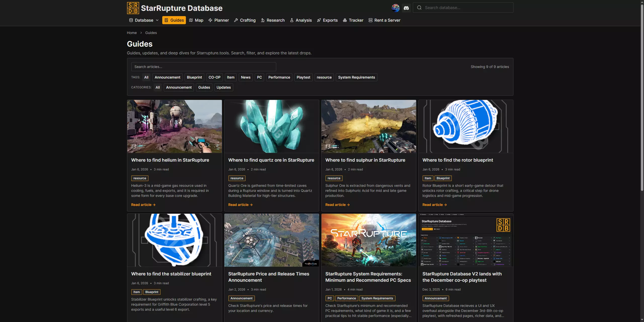Toggle the CO-OP tag filter
Screen dimensions: 644x322
(x=214, y=77)
